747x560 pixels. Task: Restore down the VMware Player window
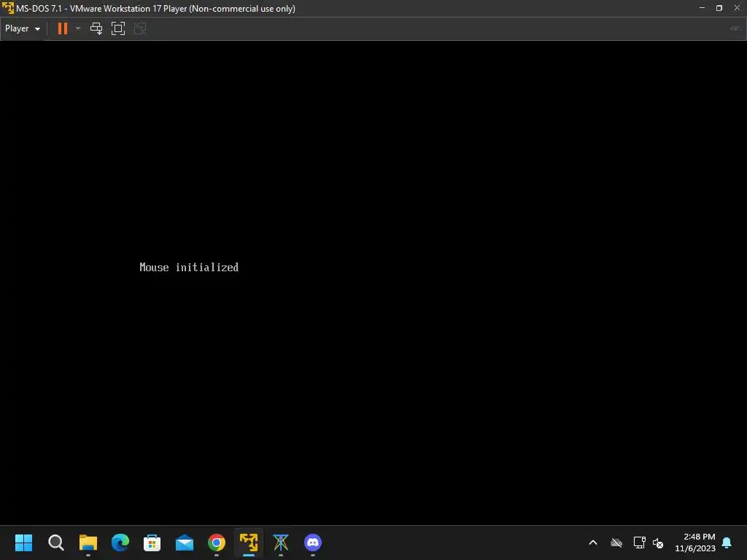coord(719,8)
